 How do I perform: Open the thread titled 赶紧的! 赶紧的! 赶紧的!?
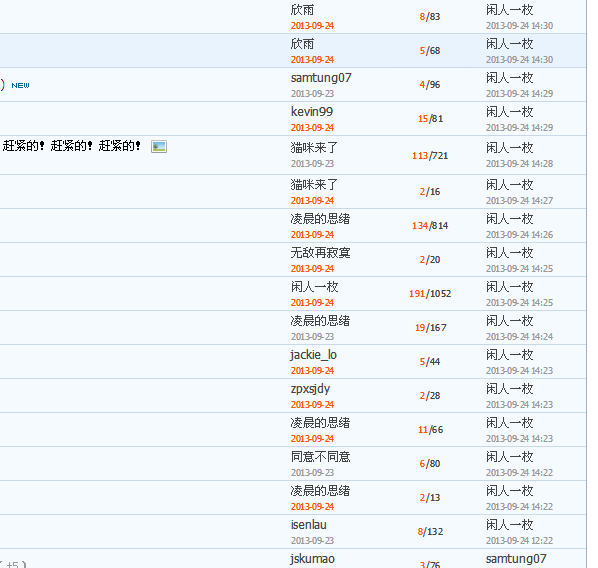click(x=71, y=146)
